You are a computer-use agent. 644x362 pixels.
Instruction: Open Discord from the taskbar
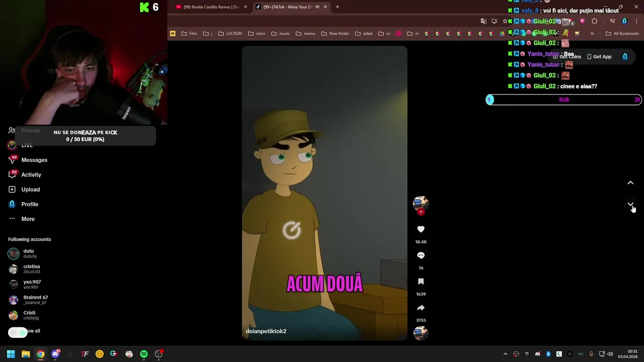(x=55, y=354)
